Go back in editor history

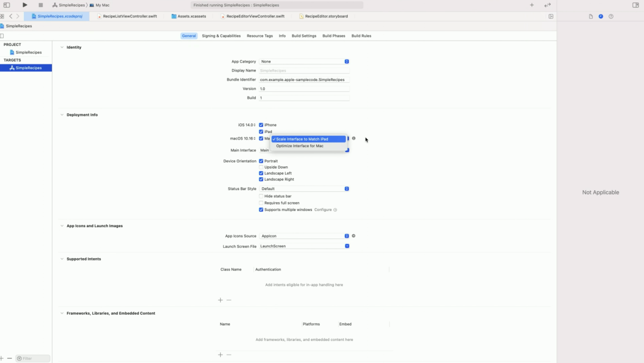click(x=11, y=17)
